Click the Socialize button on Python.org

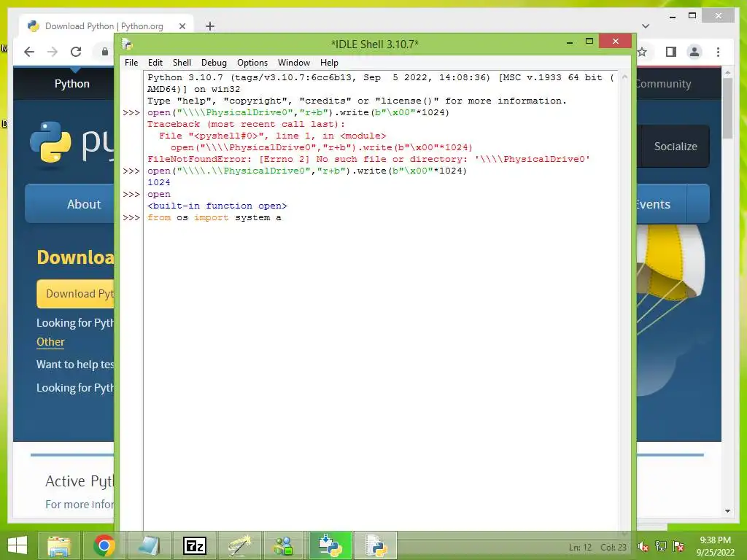pos(675,146)
